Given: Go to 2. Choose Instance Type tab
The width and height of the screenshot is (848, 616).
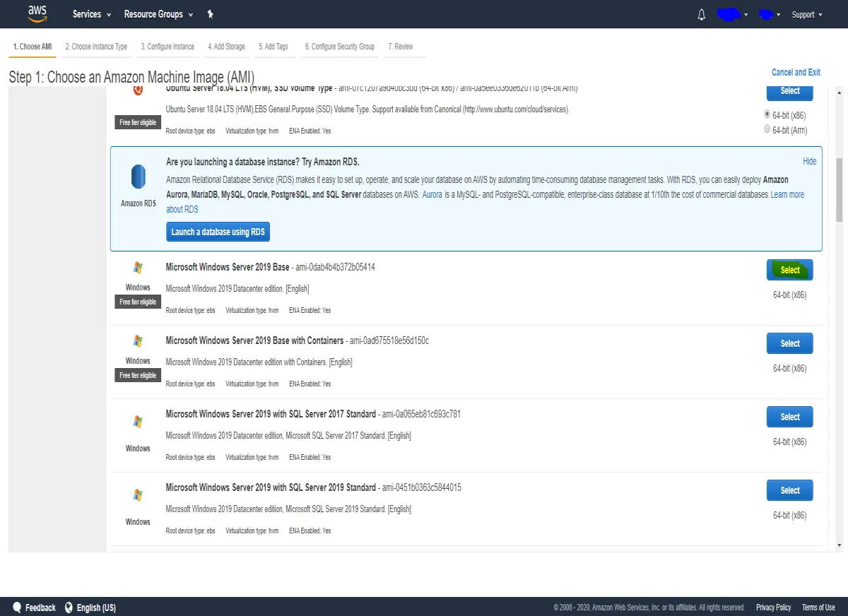Looking at the screenshot, I should [96, 47].
